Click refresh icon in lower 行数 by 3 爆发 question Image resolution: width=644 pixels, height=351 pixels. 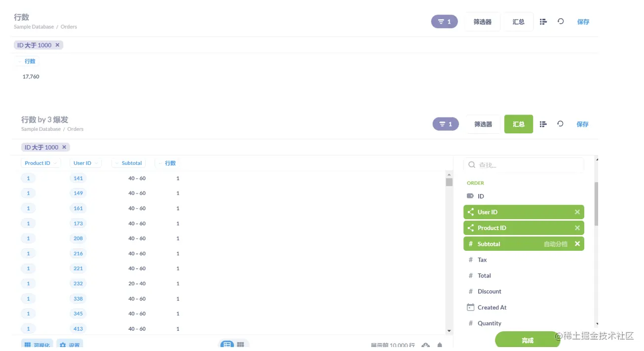(560, 124)
